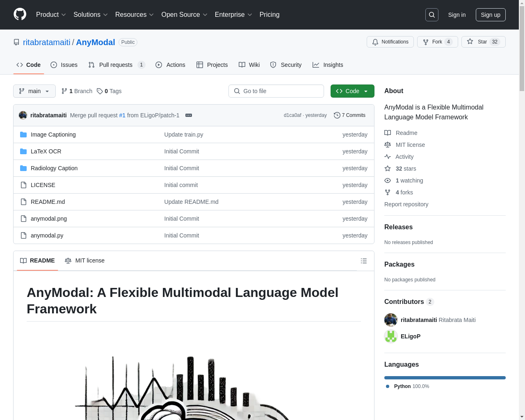Viewport: 525px width, 420px height.
Task: Open the anymodal.py file
Action: tap(47, 235)
